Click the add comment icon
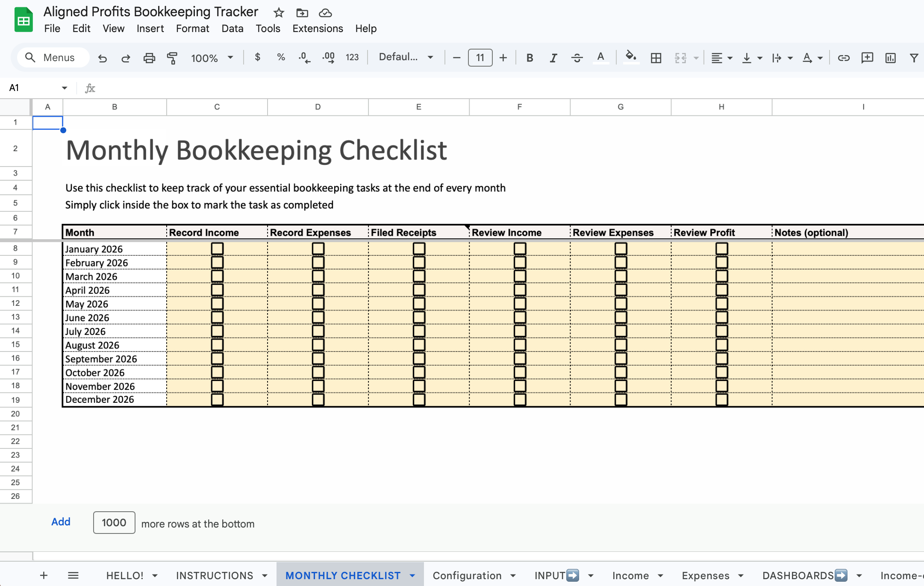 coord(867,58)
